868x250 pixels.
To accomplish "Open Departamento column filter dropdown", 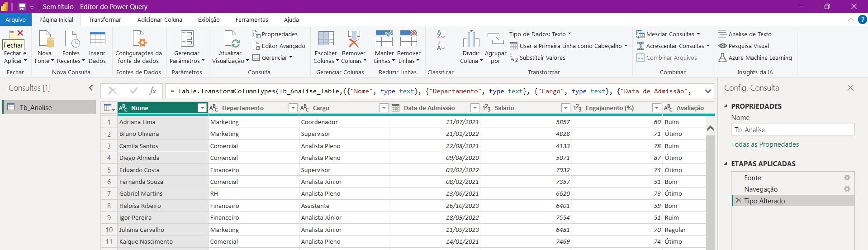I will (x=293, y=108).
